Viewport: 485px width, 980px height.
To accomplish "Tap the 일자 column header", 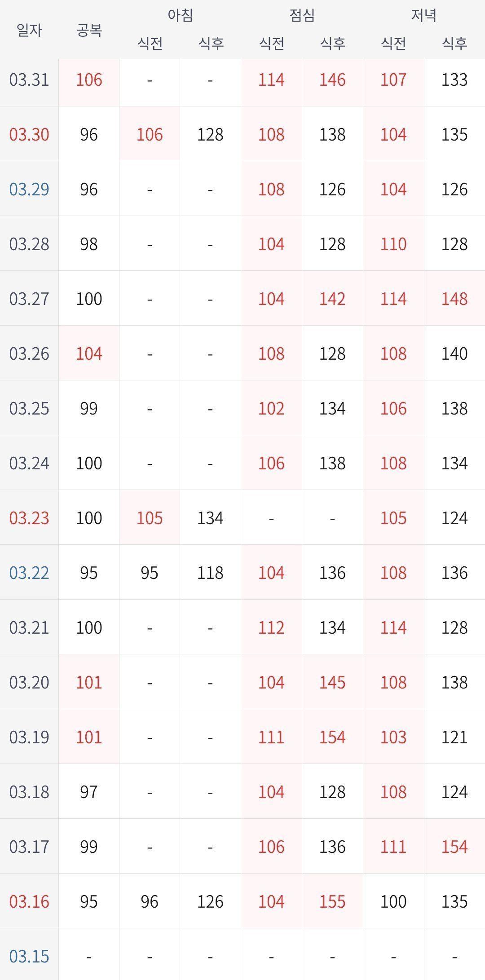I will pyautogui.click(x=29, y=30).
